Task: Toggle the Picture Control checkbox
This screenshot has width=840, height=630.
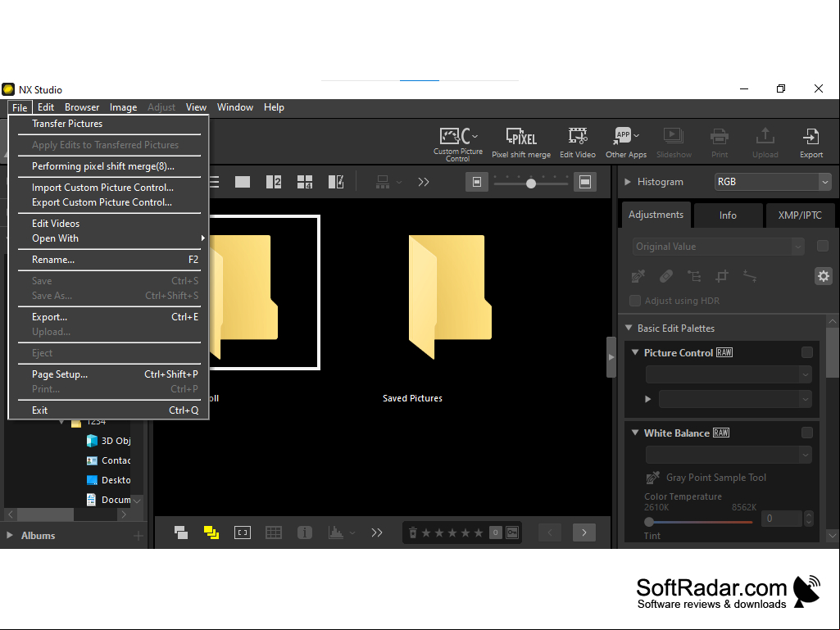Action: pyautogui.click(x=806, y=352)
